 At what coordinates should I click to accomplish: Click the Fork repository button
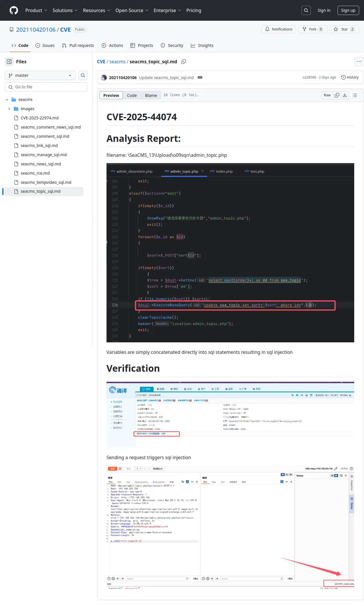click(313, 29)
